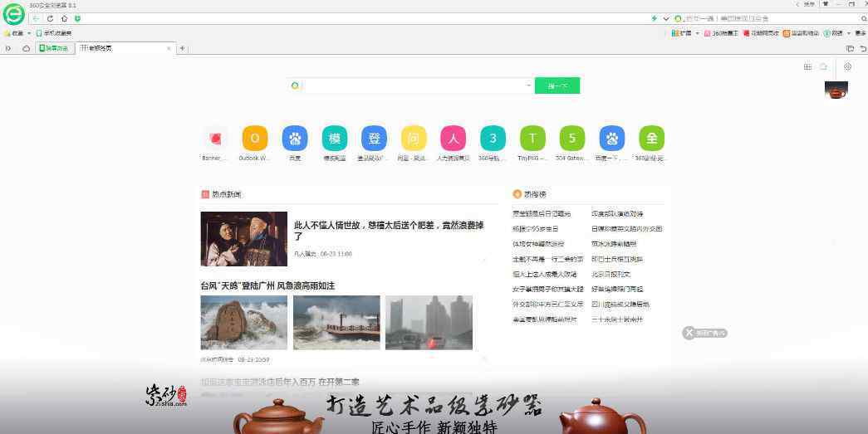
Task: Click the cloud sync icon in tab bar
Action: click(x=26, y=49)
